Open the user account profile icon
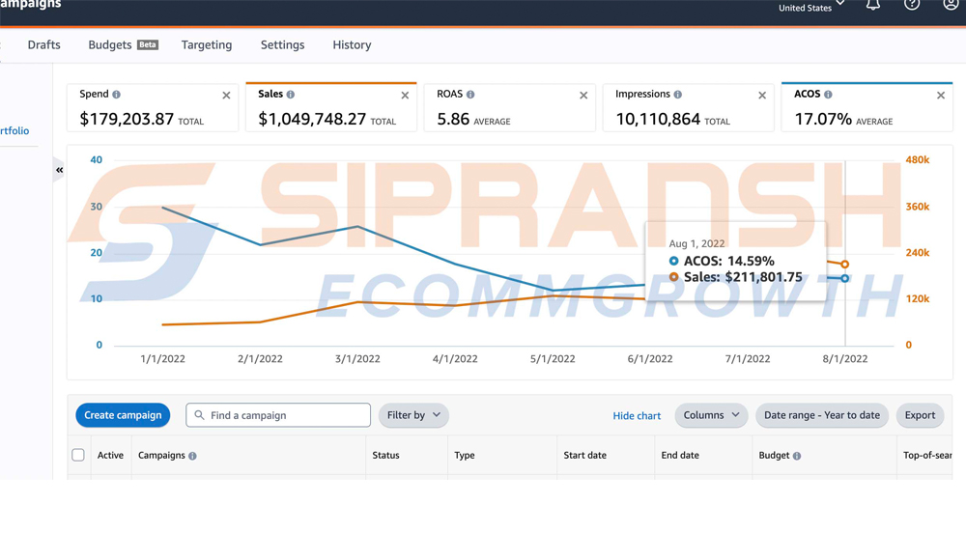This screenshot has height=560, width=966. 951,5
